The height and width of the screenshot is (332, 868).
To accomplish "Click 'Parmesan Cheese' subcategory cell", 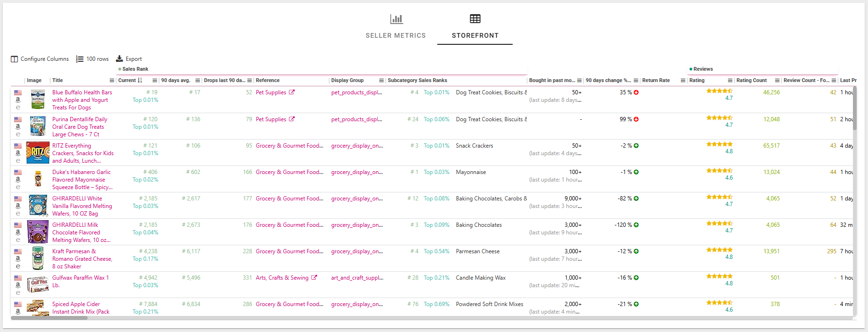I will (478, 251).
